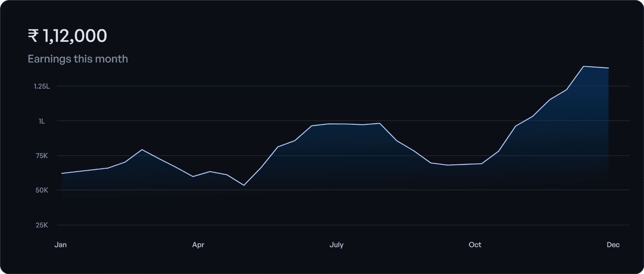Select the 50K y-axis label
Image resolution: width=644 pixels, height=274 pixels.
42,190
